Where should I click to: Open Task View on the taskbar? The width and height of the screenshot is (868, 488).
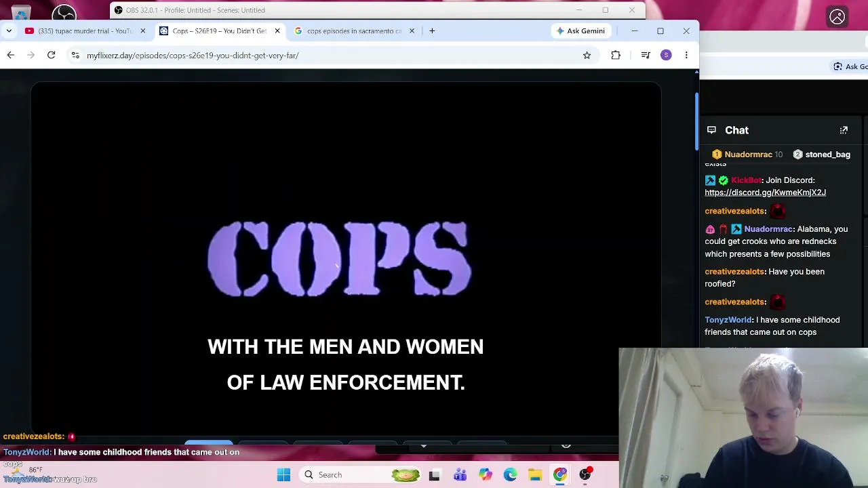(x=434, y=474)
